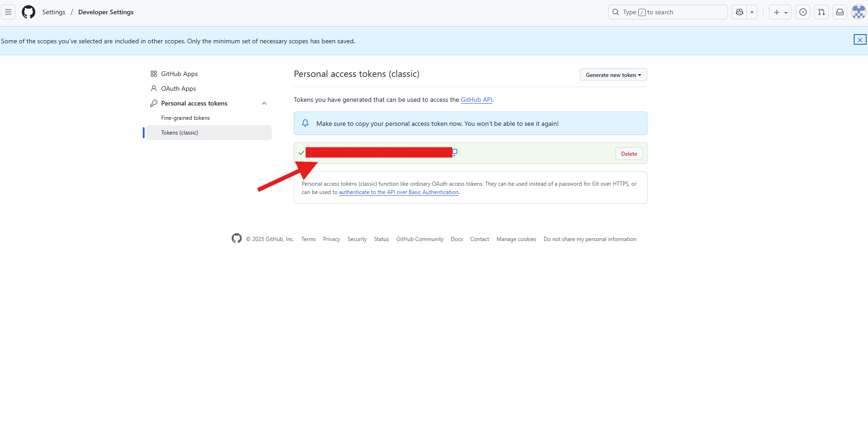The width and height of the screenshot is (868, 429).
Task: Open the user avatar menu
Action: [858, 12]
